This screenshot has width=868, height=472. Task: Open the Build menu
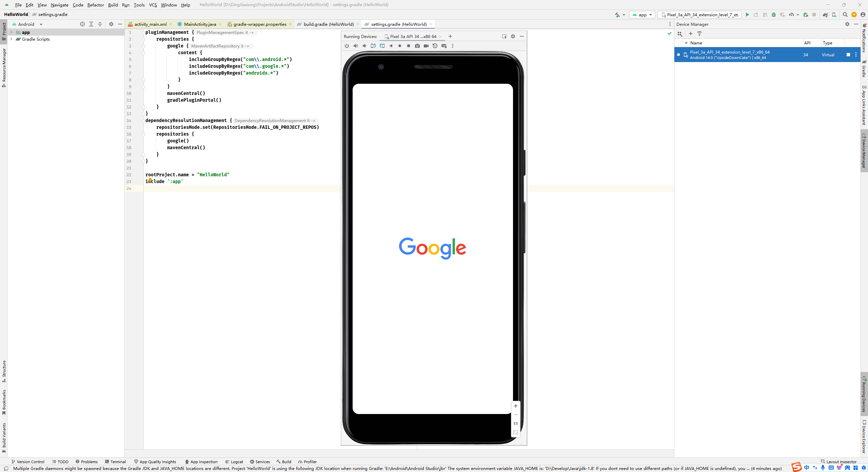[113, 5]
